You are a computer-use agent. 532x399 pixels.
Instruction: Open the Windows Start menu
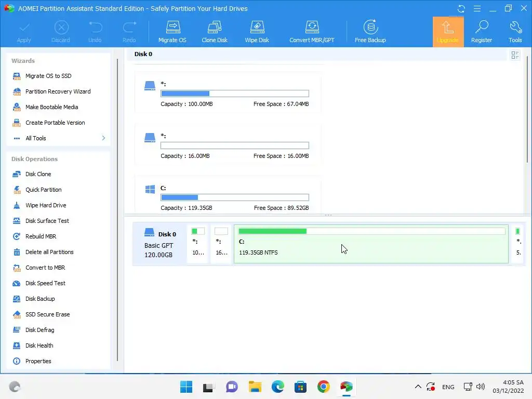click(187, 387)
